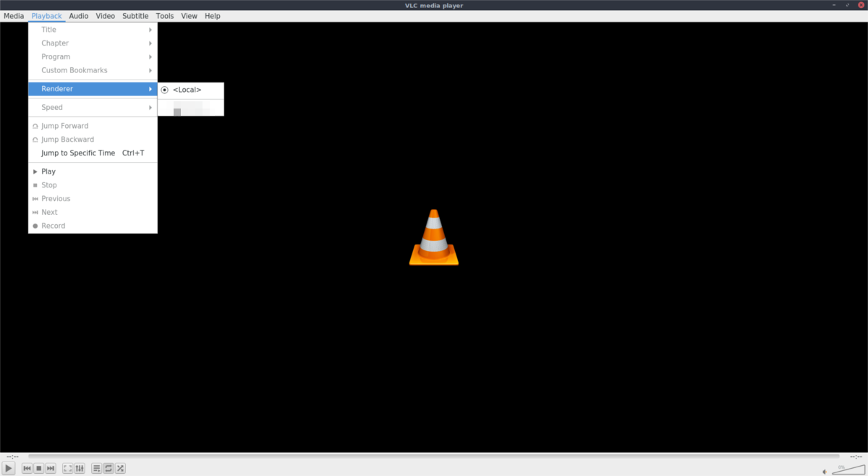868x476 pixels.
Task: Click the stop playback button in bottom toolbar
Action: pos(39,469)
